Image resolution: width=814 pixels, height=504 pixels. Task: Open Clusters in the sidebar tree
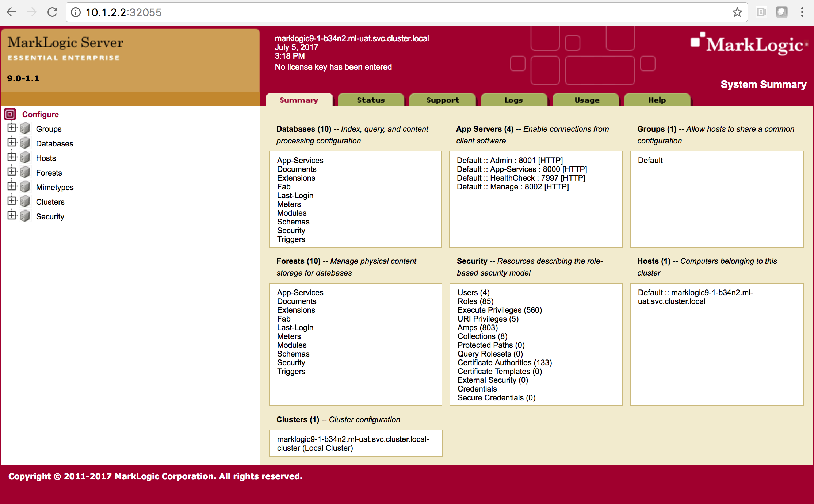(x=50, y=202)
